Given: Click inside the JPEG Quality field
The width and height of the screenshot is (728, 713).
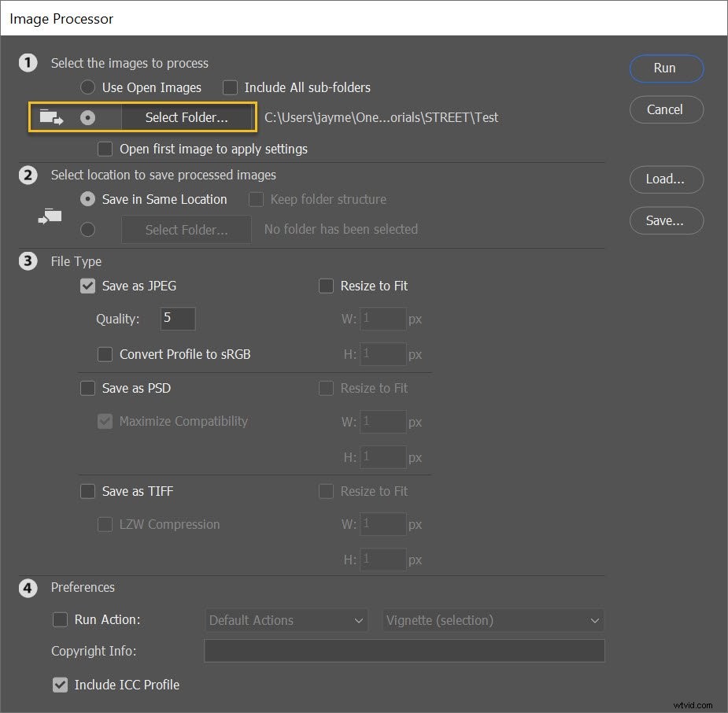Looking at the screenshot, I should 177,319.
